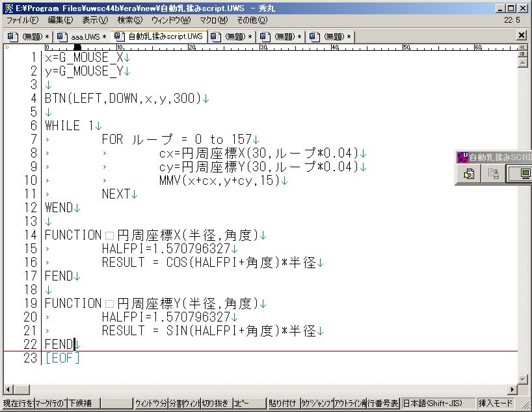Open the マクロ(M) menu
Screen dimensions: 532x412
tap(213, 20)
